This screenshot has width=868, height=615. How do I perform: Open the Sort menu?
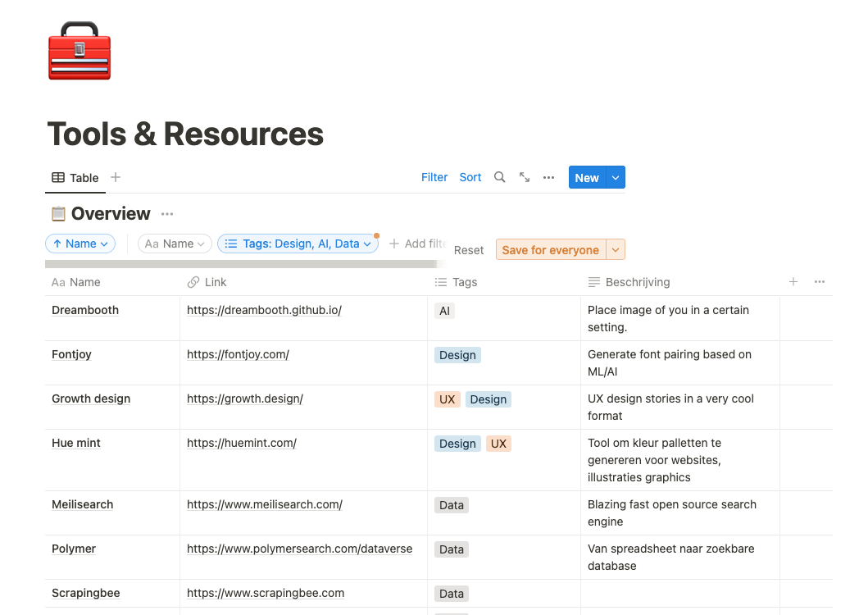pos(470,177)
